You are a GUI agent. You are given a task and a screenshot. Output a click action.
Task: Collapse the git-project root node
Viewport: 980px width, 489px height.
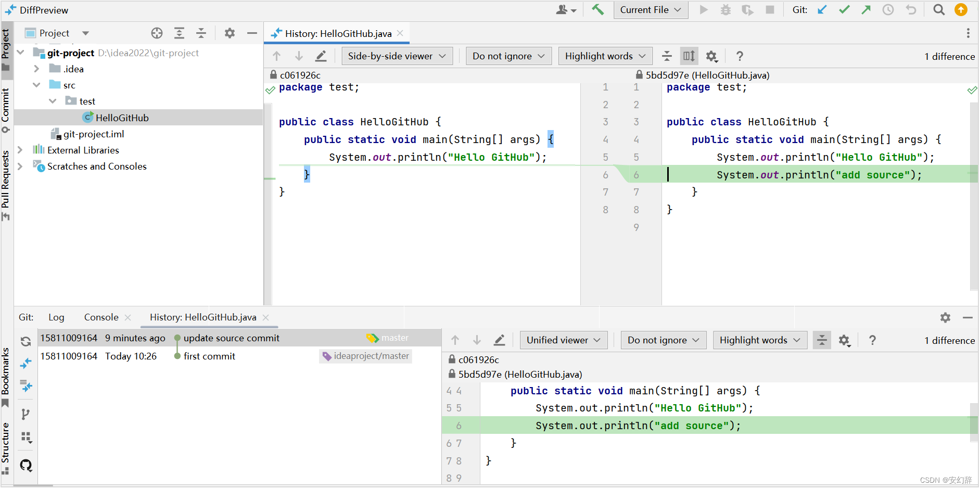point(21,53)
